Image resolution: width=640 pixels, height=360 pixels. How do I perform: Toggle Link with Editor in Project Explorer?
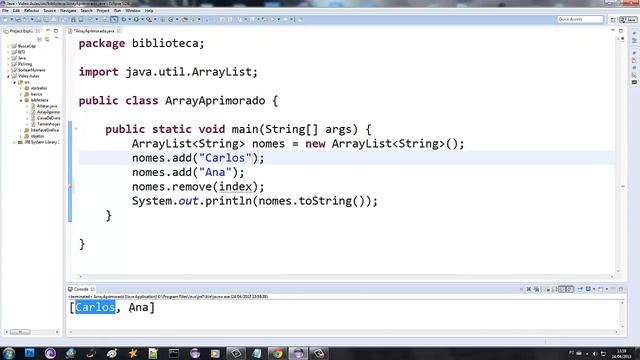(x=47, y=39)
